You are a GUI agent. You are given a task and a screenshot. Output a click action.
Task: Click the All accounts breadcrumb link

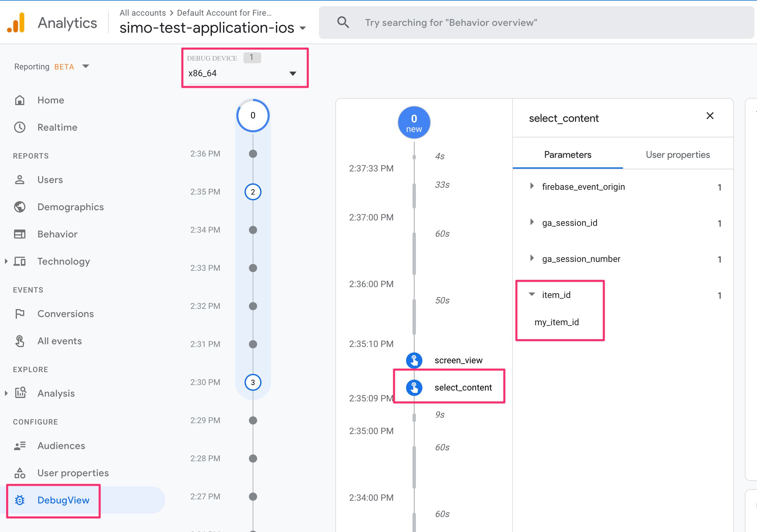(142, 13)
